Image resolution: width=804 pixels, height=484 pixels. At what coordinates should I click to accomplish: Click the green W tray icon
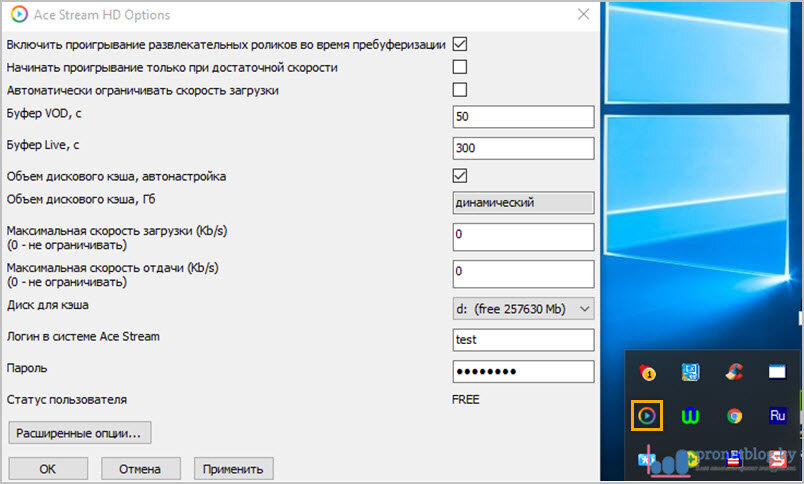click(690, 416)
